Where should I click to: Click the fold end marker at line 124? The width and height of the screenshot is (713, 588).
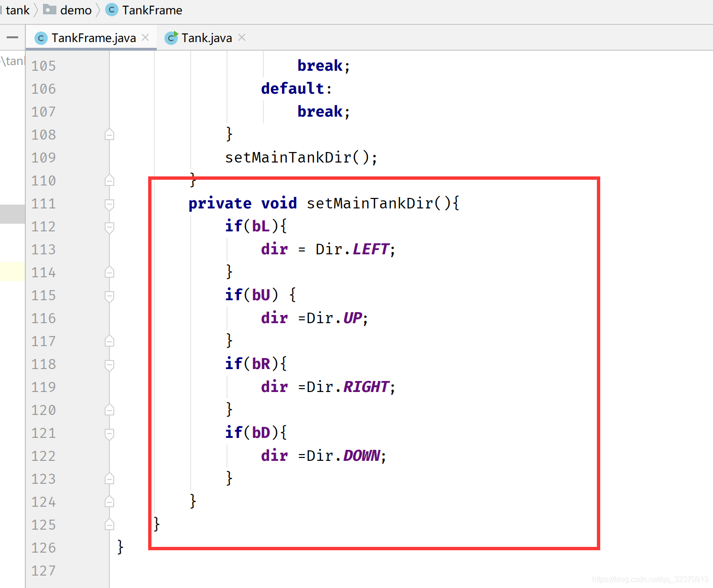[109, 501]
